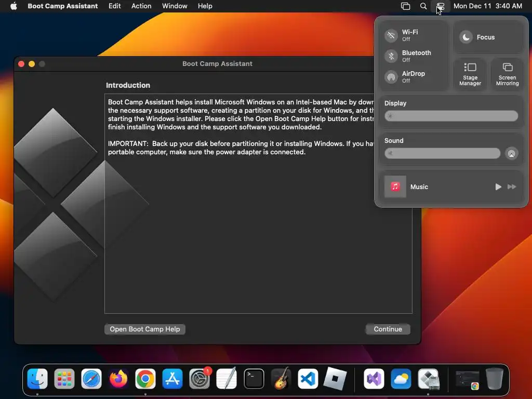Open Screen Mirroring tile
The height and width of the screenshot is (399, 532).
point(507,74)
